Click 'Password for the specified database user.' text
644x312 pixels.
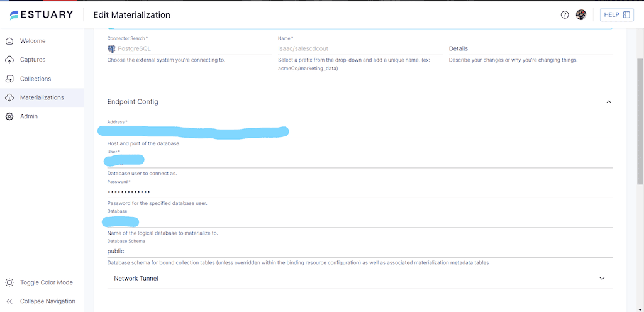157,204
